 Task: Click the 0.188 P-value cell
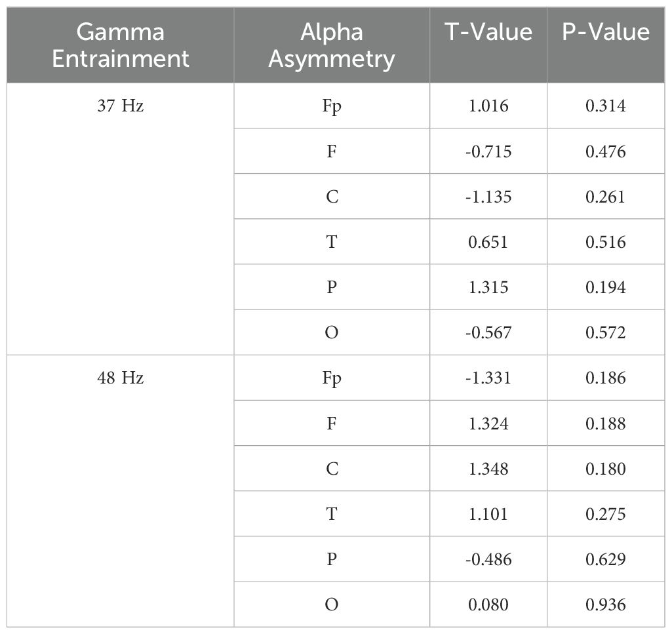point(606,423)
